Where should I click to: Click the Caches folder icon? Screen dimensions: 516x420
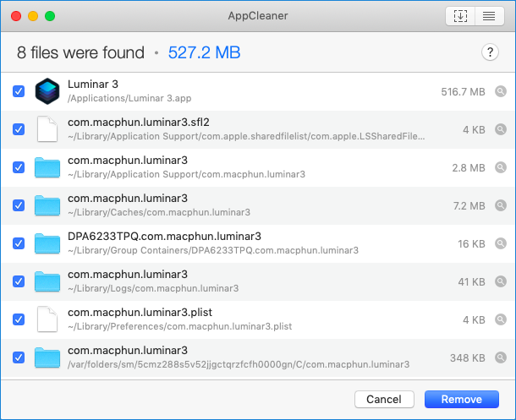coord(47,205)
